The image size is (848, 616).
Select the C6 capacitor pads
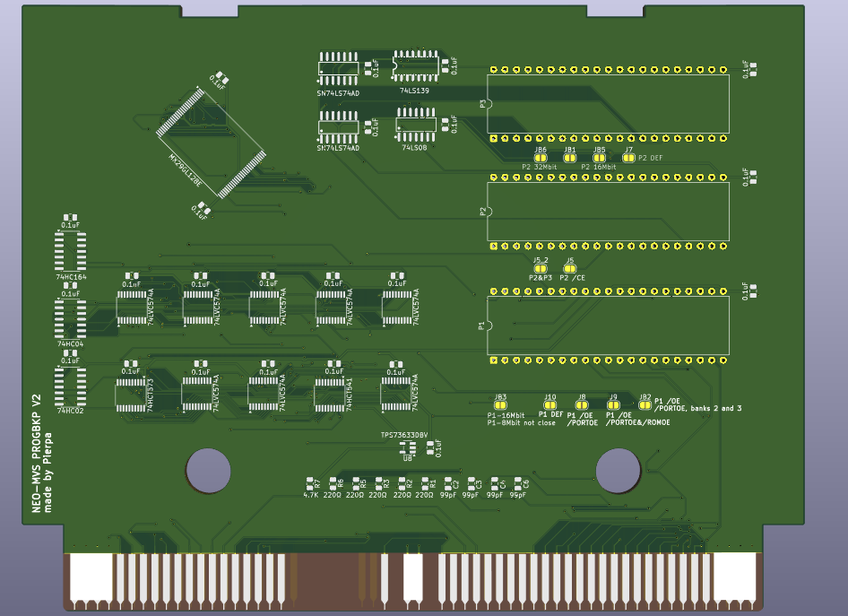coord(518,483)
